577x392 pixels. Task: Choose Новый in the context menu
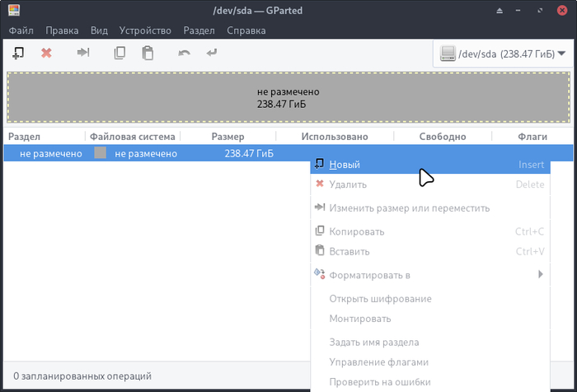pos(345,165)
